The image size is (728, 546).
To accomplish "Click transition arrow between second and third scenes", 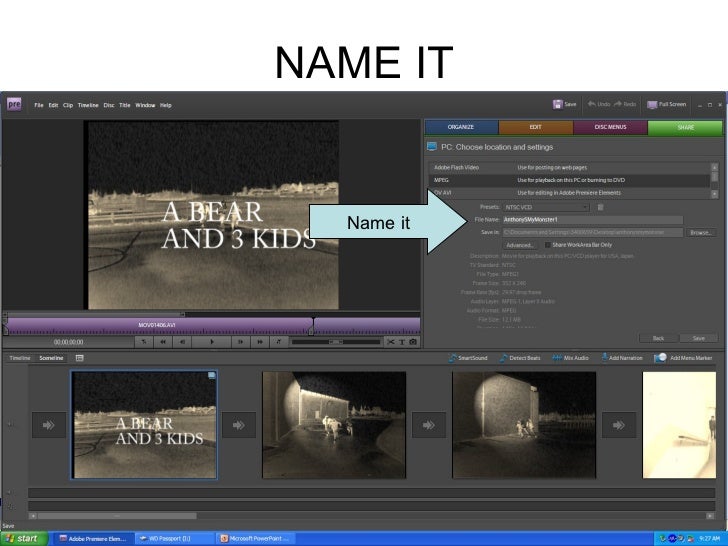I will click(429, 425).
